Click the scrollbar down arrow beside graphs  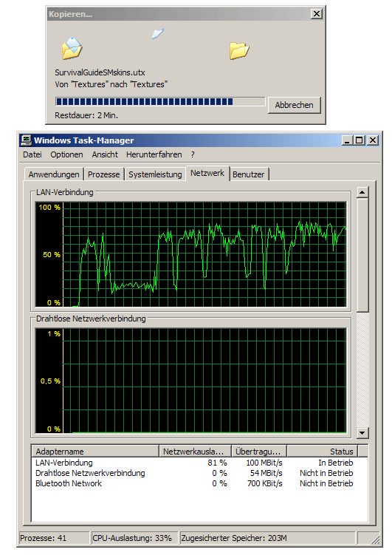(x=362, y=432)
